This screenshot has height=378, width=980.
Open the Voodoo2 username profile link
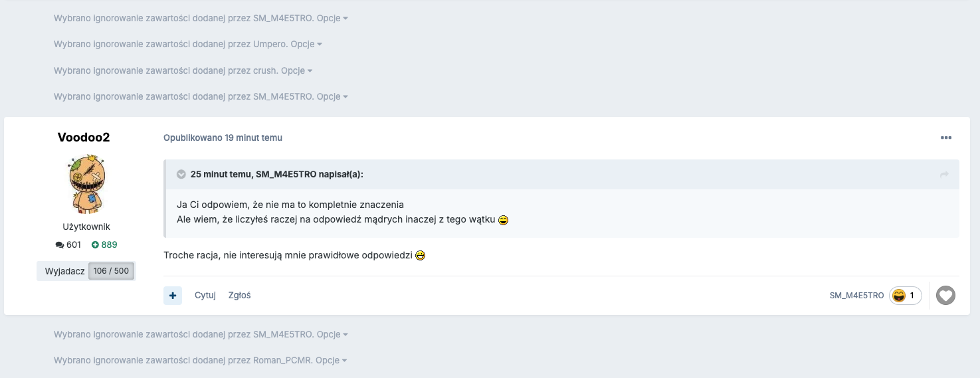[84, 138]
